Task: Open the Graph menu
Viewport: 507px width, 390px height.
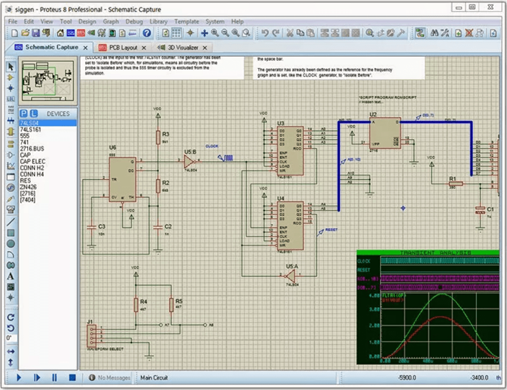Action: (x=111, y=22)
